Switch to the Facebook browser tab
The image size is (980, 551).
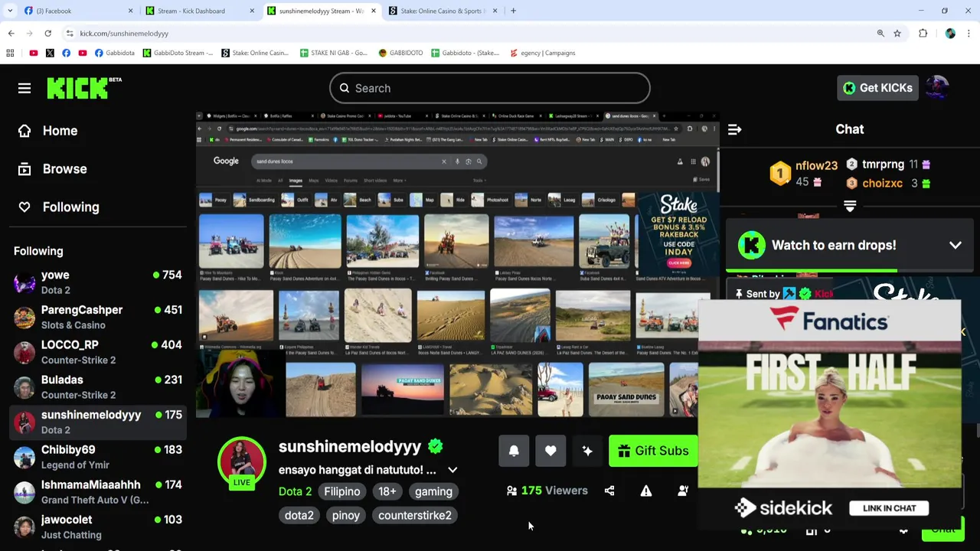[79, 11]
